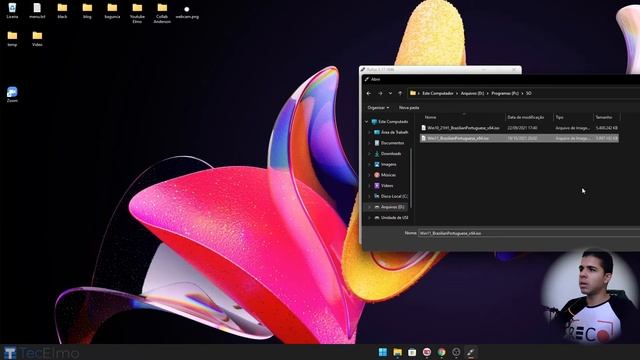This screenshot has height=360, width=640.
Task: Select the Win10 BrazilianPortuguese ISO file
Action: tap(519, 128)
